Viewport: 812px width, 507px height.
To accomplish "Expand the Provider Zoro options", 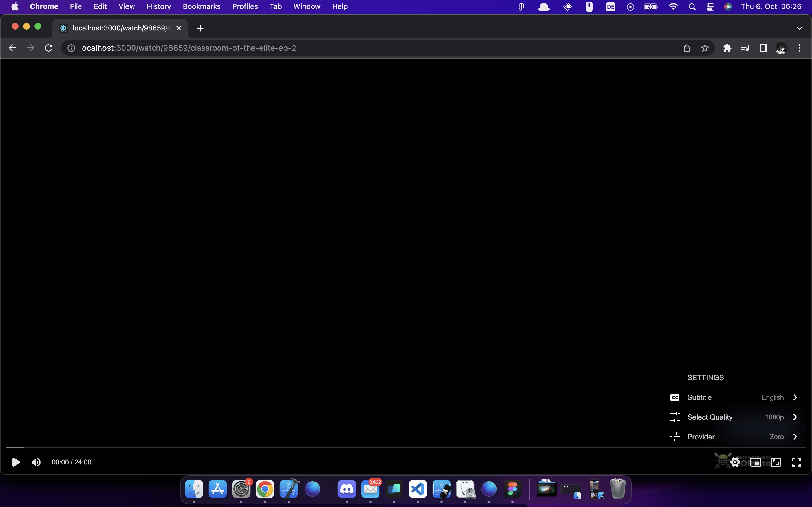I will (x=734, y=436).
